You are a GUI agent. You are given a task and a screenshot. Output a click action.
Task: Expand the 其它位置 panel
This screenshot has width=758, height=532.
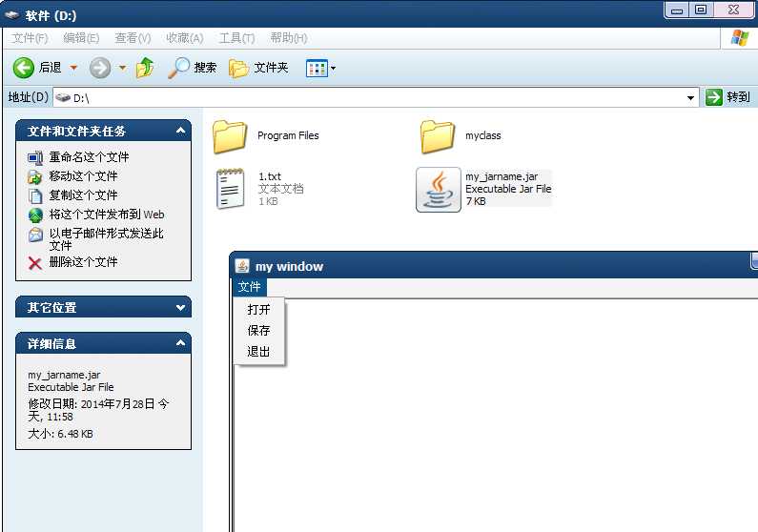point(180,307)
